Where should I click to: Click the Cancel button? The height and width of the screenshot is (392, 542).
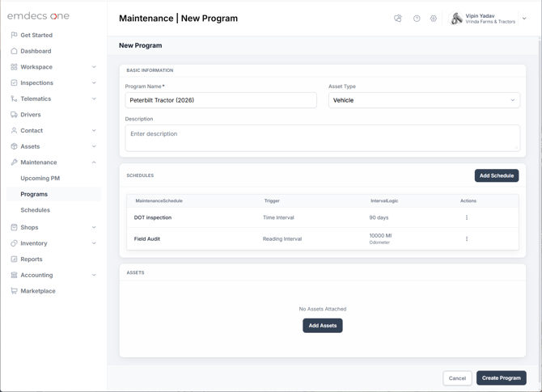click(457, 378)
